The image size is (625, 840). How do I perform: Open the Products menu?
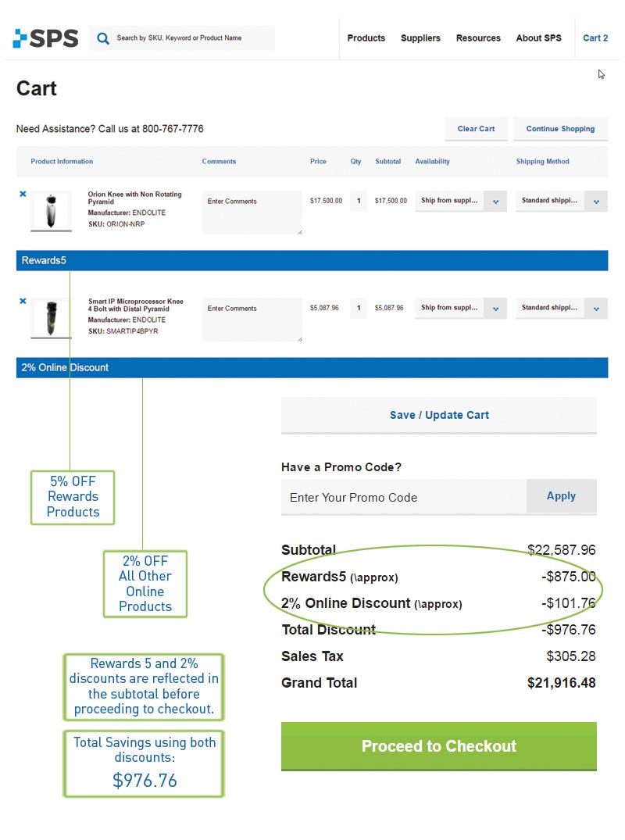(366, 38)
